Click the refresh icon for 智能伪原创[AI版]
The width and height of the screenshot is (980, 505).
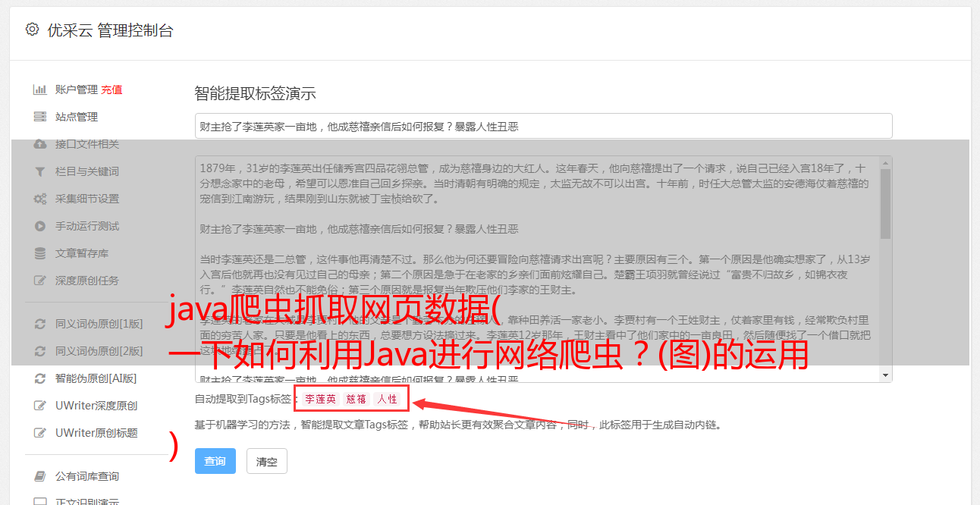[40, 378]
